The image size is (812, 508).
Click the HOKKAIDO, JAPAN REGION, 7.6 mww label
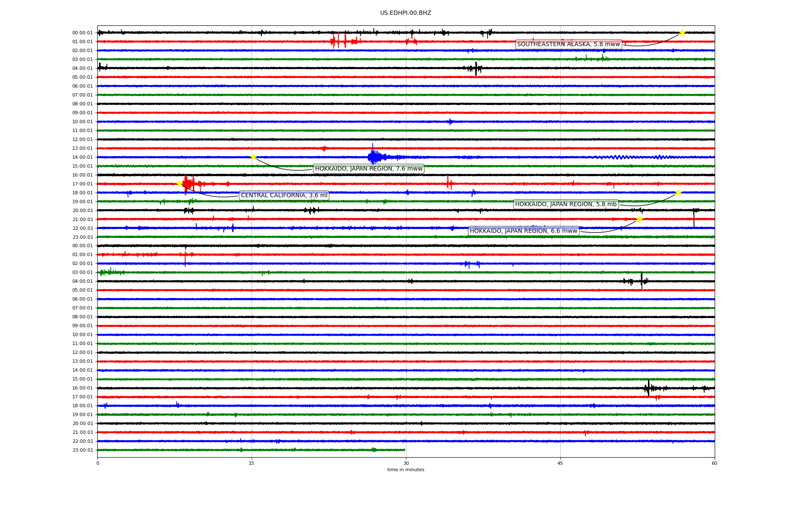tap(368, 169)
